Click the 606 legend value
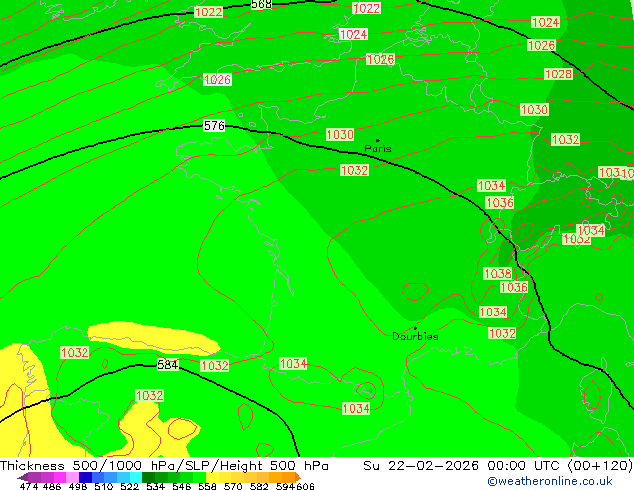This screenshot has width=634, height=490. [x=305, y=486]
